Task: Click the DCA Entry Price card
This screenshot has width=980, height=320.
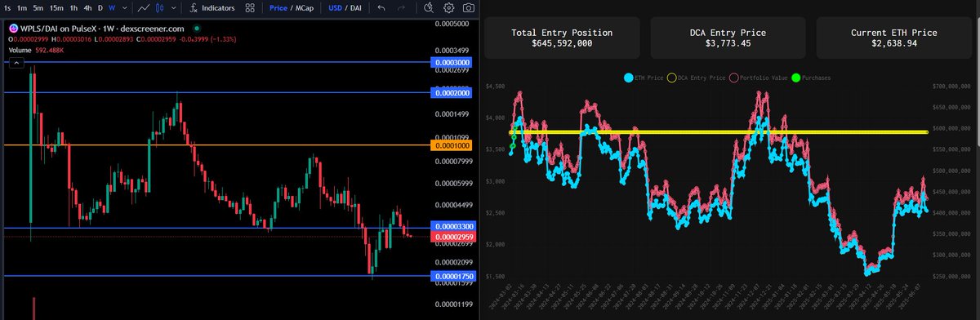Action: pyautogui.click(x=727, y=37)
